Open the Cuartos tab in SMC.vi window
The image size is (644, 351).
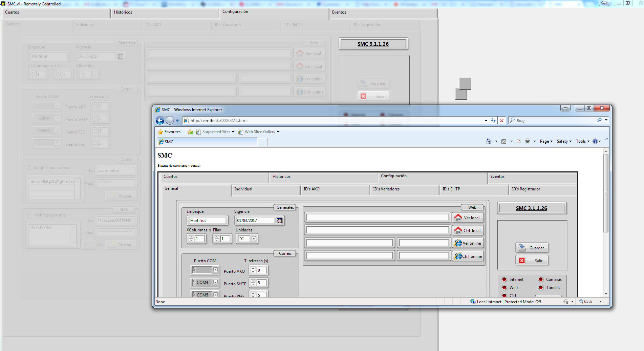tap(56, 13)
